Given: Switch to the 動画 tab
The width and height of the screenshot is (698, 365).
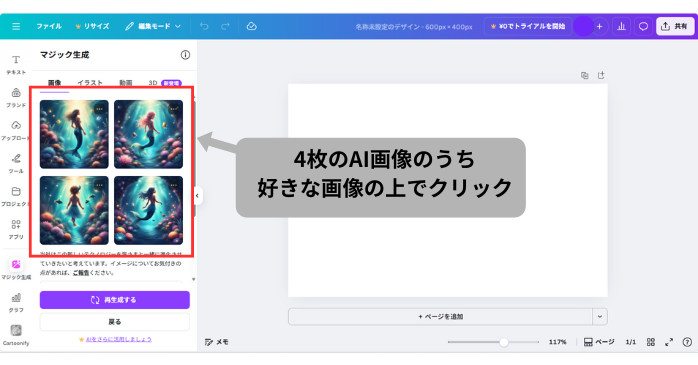Looking at the screenshot, I should coord(126,83).
